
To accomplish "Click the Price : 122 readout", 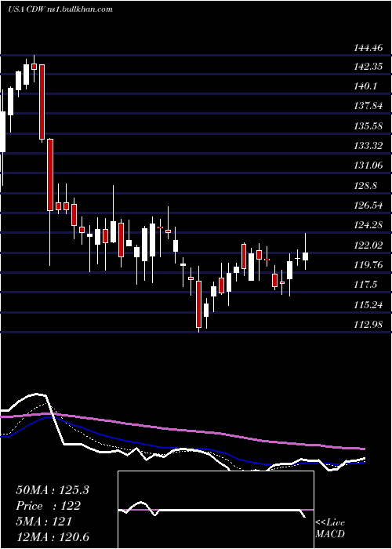I will 49,506.
